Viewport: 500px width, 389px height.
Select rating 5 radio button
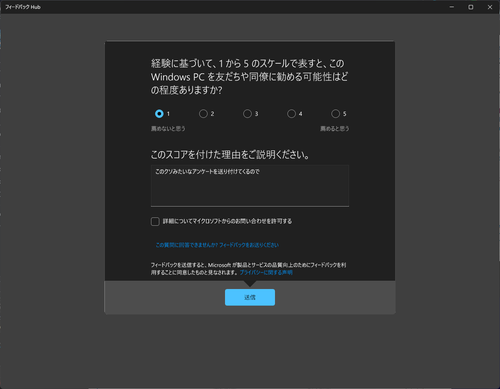pyautogui.click(x=335, y=114)
